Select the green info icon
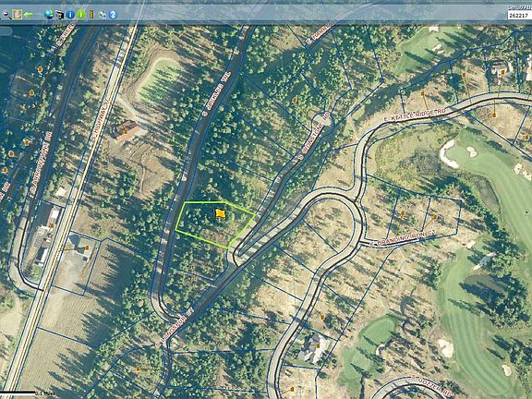The height and width of the screenshot is (399, 532). [80, 14]
